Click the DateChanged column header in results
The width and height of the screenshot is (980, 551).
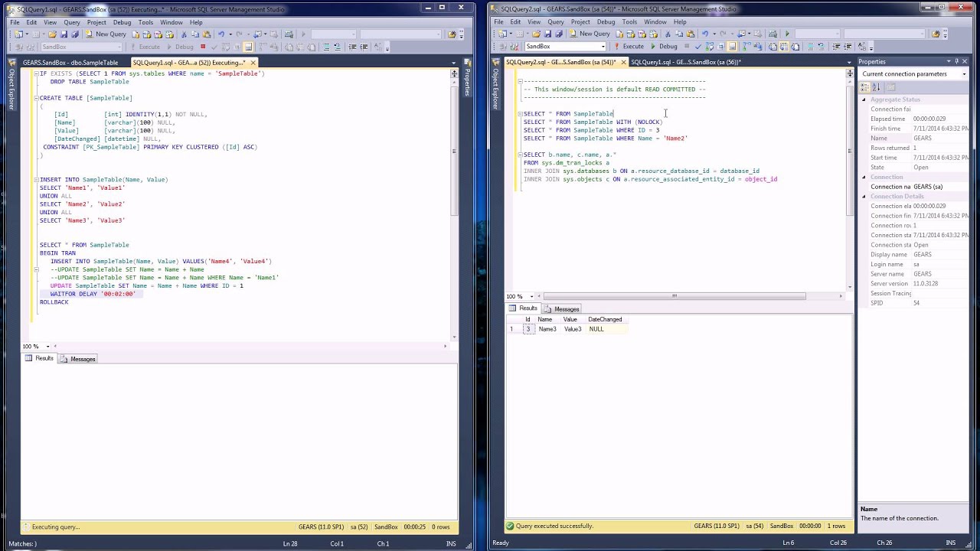[x=606, y=319]
